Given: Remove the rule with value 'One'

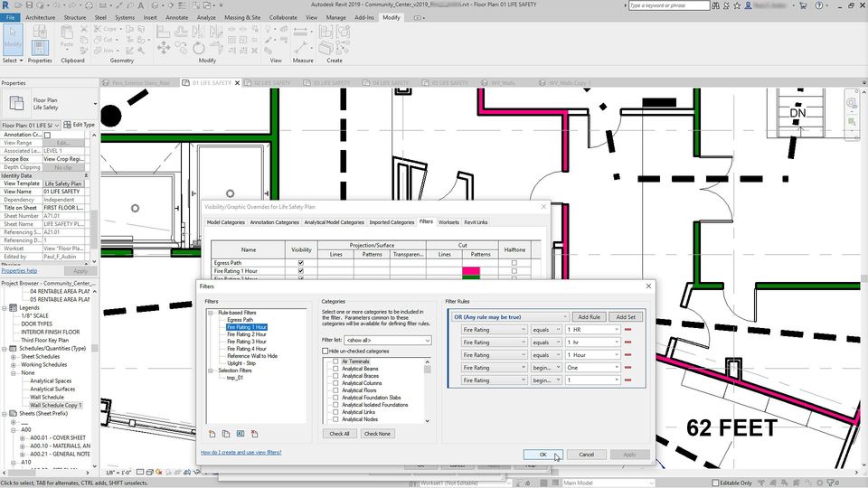Looking at the screenshot, I should [x=627, y=368].
